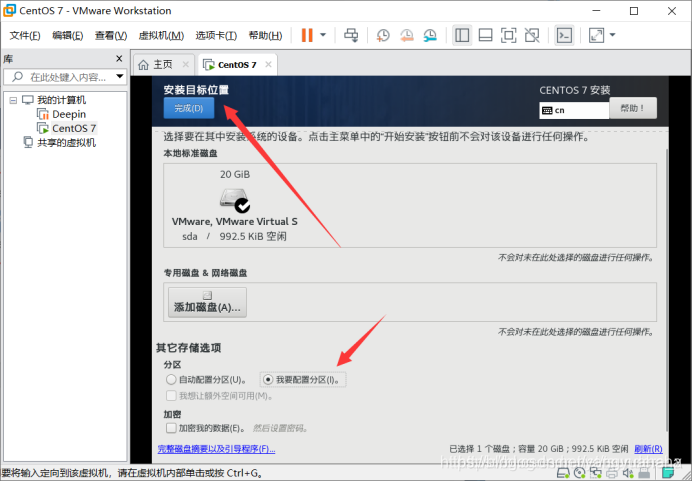
Task: Open the console view icon
Action: click(x=564, y=35)
